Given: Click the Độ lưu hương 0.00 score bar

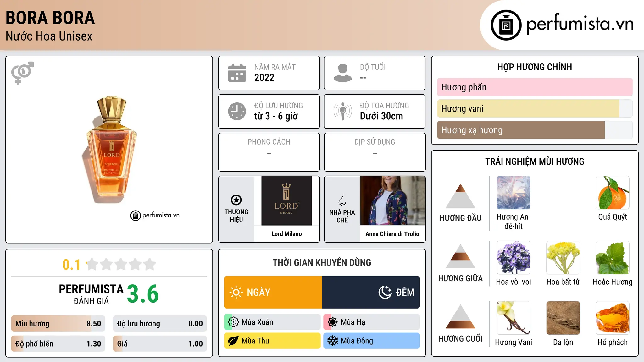Looking at the screenshot, I should pos(160,324).
